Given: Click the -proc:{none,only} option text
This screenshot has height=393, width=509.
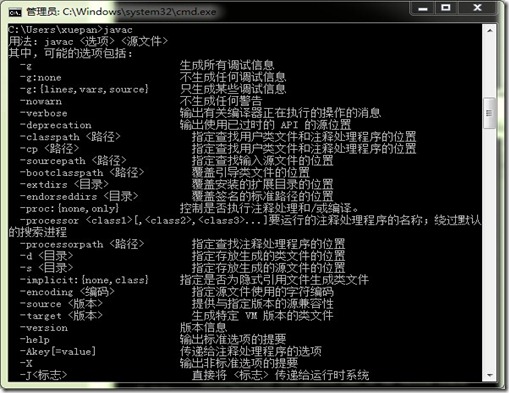Looking at the screenshot, I should click(x=70, y=209).
